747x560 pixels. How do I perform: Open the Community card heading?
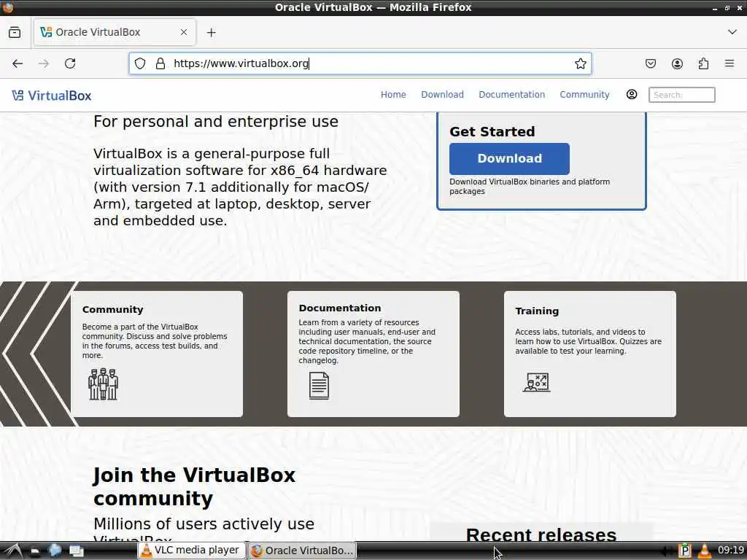[x=112, y=309]
